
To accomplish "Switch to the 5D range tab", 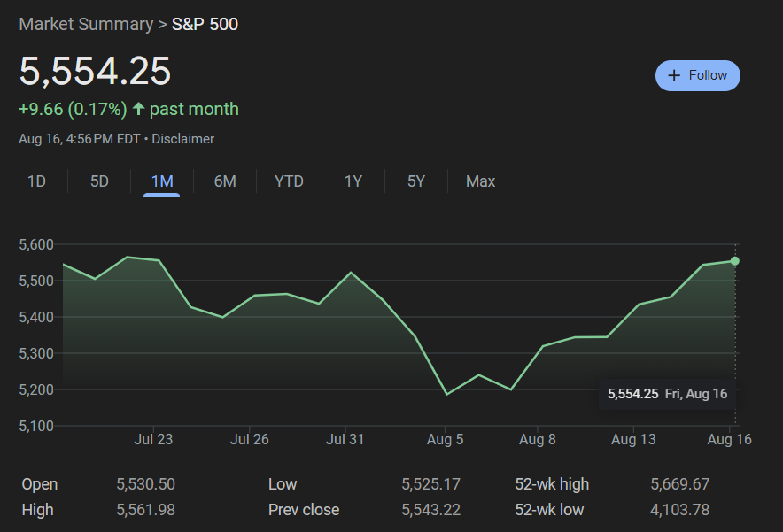I will point(99,181).
